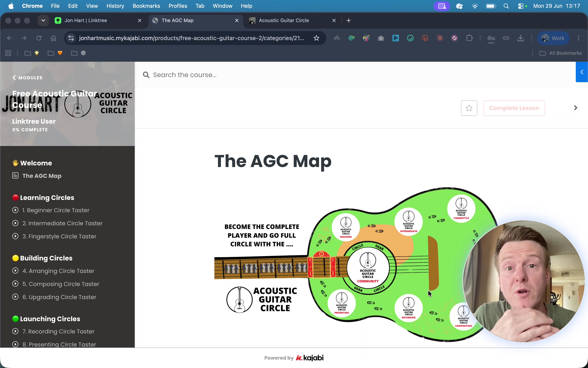The image size is (588, 368).
Task: Open the Window menu
Action: tap(223, 6)
